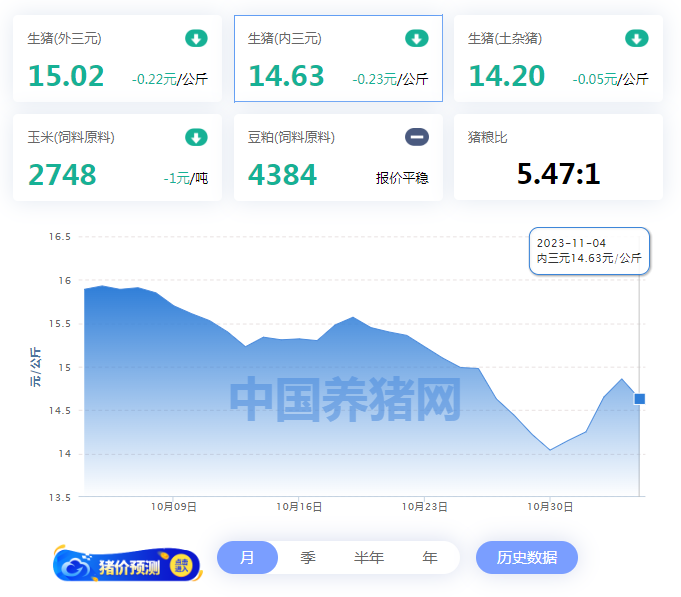Click the 4384 soybean meal price

(x=282, y=175)
